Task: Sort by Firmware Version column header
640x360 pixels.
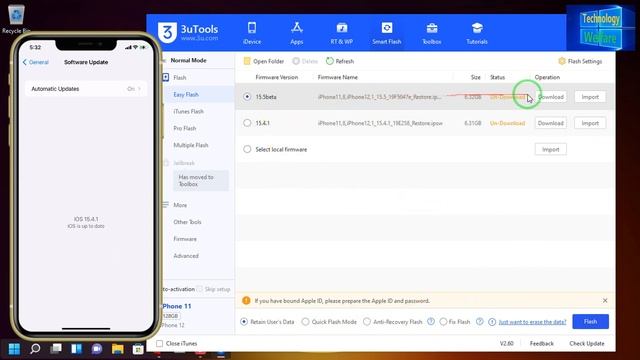Action: pos(276,77)
